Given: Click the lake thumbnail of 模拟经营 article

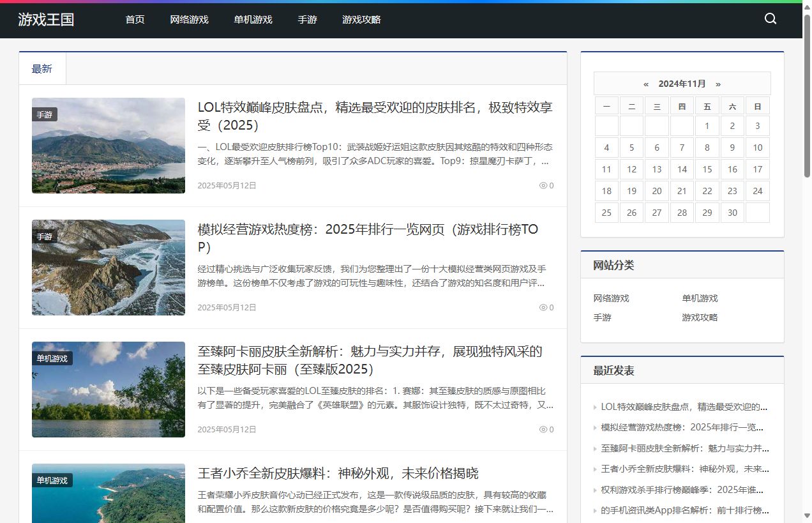Looking at the screenshot, I should coord(108,267).
